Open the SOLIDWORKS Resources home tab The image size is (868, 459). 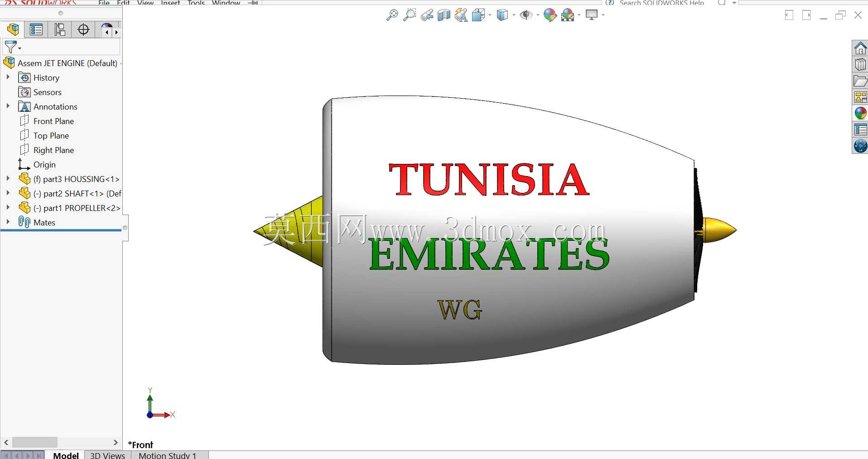tap(860, 48)
